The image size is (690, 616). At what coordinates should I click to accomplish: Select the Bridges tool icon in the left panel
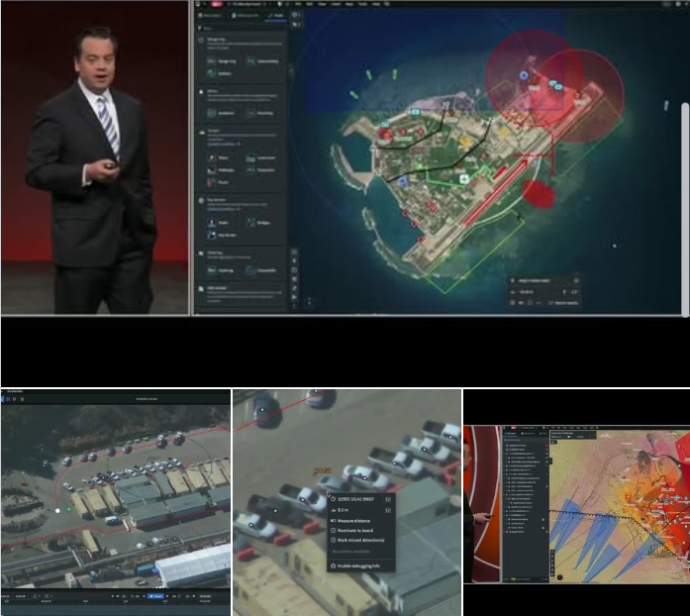pos(251,224)
